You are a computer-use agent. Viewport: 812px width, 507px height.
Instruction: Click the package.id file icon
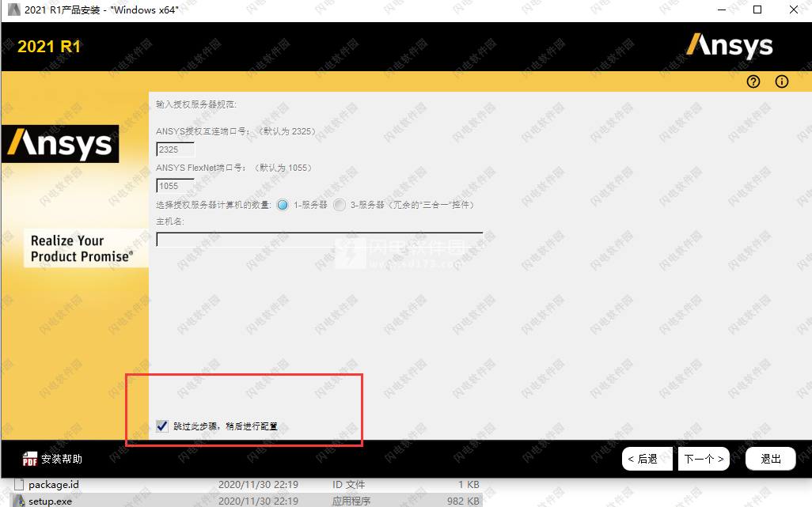coord(19,484)
